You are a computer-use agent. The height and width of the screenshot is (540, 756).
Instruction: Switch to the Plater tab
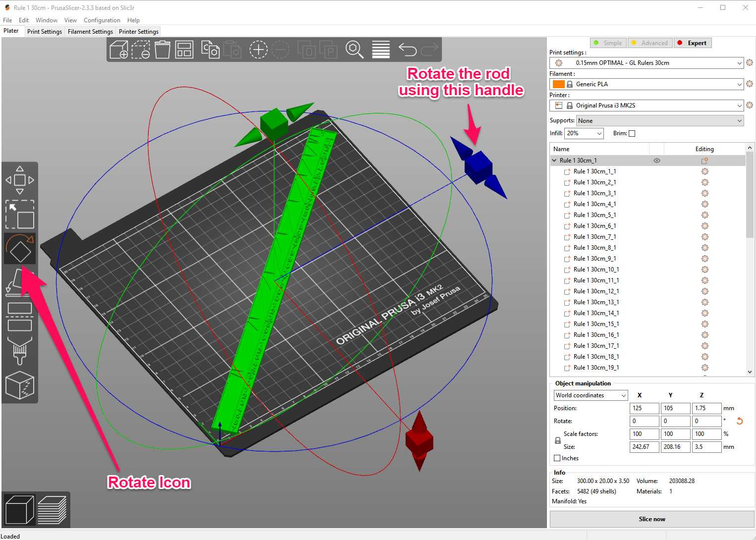tap(11, 31)
